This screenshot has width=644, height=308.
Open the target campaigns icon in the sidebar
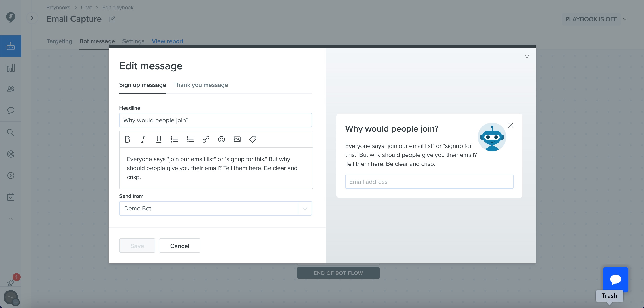click(11, 154)
